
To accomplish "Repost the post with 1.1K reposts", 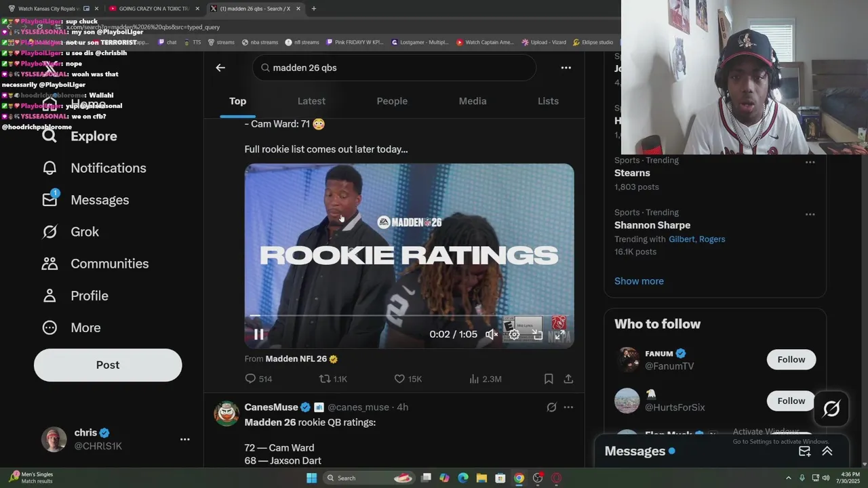I will tap(333, 379).
